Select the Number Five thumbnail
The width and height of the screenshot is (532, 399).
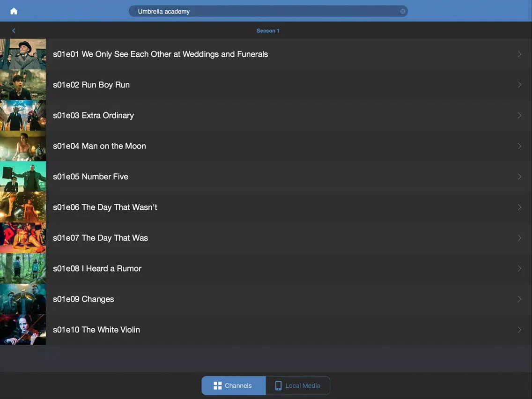point(23,177)
